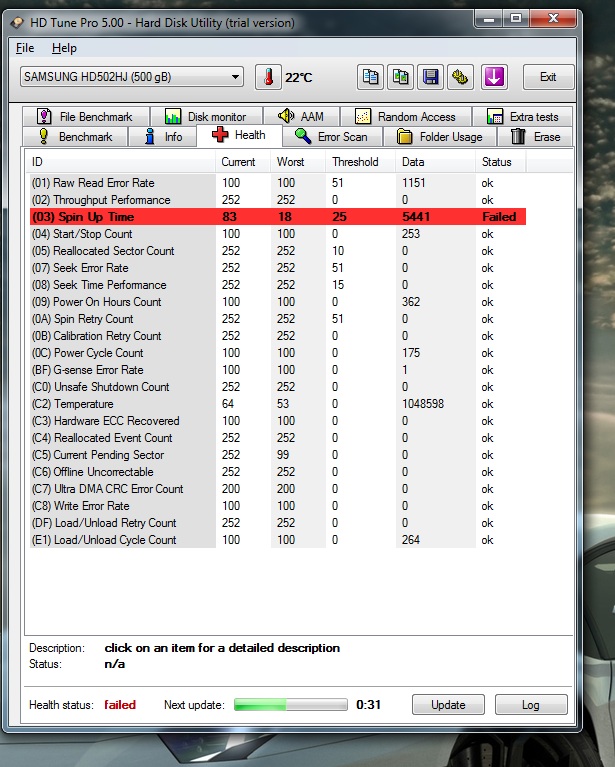Open the File menu
The height and width of the screenshot is (767, 615).
[25, 48]
